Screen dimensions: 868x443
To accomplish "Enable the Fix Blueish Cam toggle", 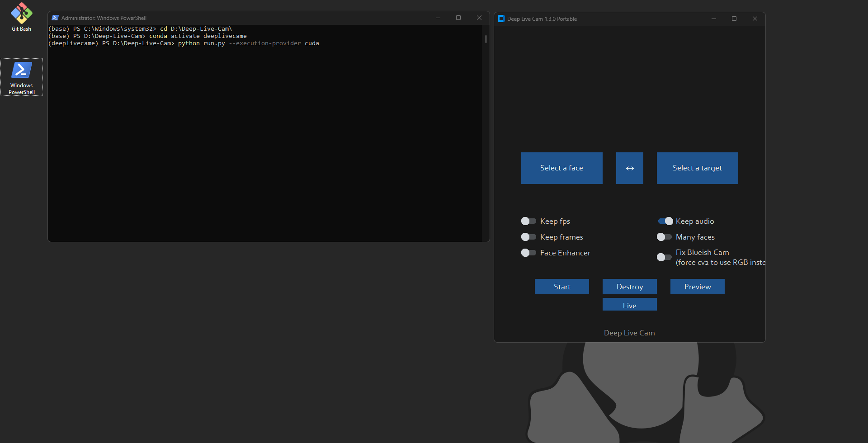I will (664, 257).
